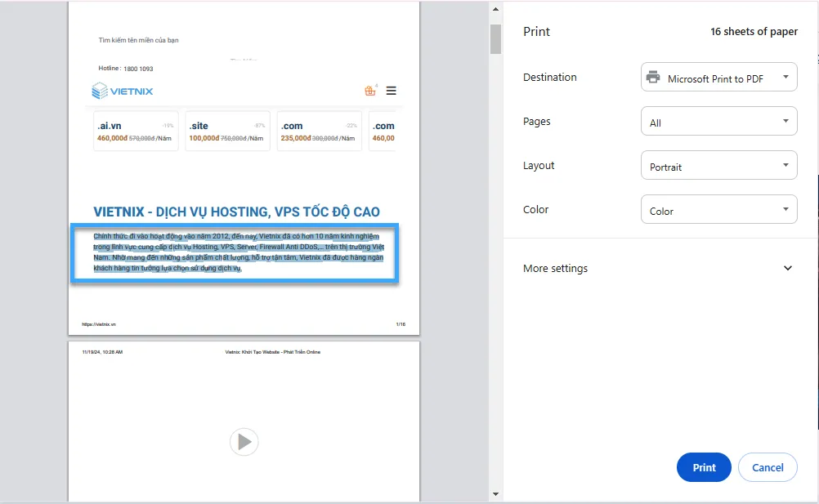This screenshot has width=819, height=504.
Task: Select the .site domain price card
Action: point(228,131)
